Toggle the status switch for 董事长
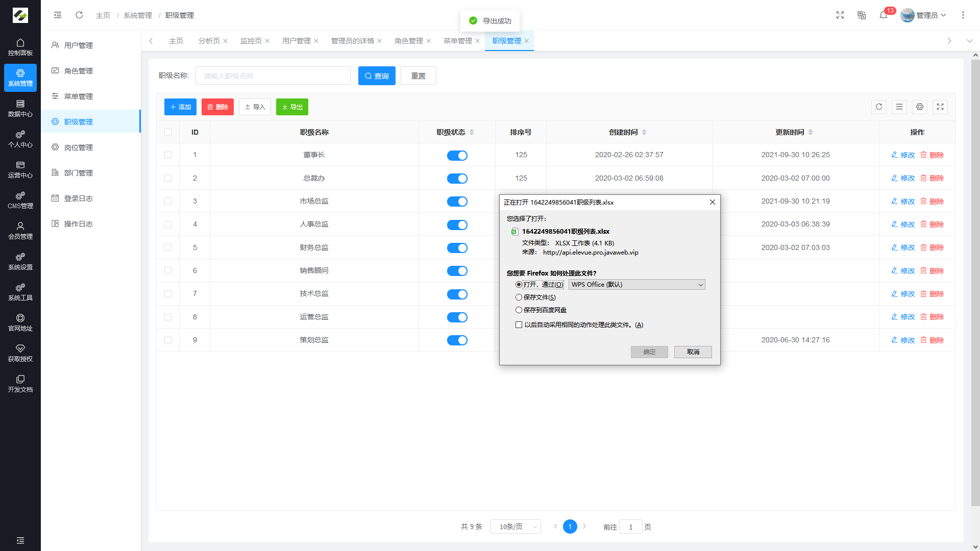Viewport: 980px width, 551px height. [457, 155]
